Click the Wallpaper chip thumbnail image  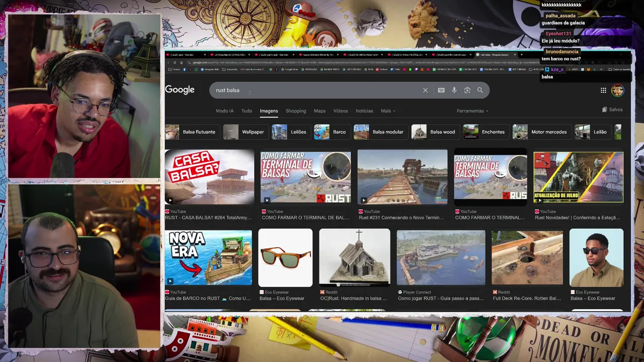(x=230, y=132)
